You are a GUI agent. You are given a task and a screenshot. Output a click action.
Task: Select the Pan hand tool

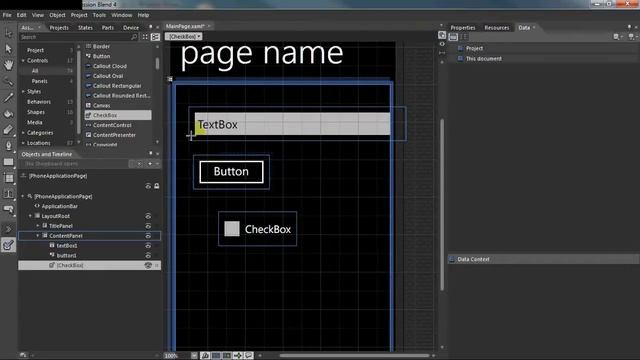coord(8,65)
